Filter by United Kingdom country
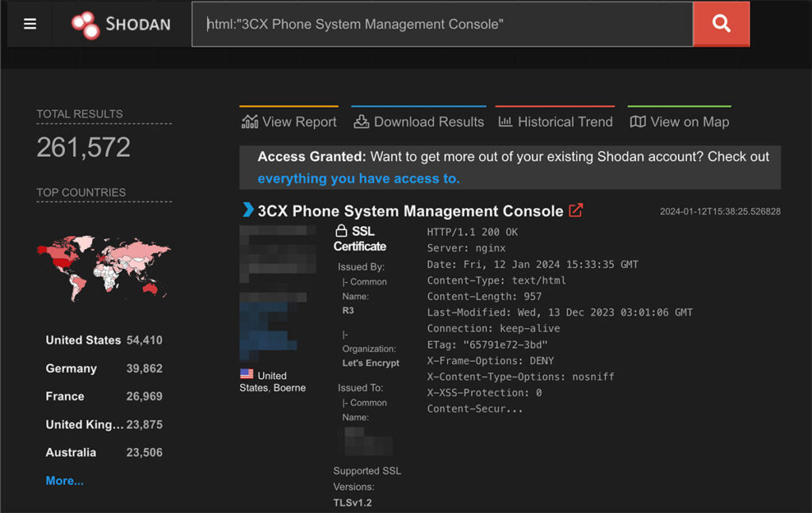 click(84, 424)
